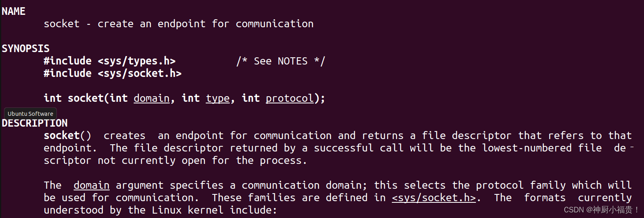
Task: Click the int socket function name
Action: pos(74,98)
